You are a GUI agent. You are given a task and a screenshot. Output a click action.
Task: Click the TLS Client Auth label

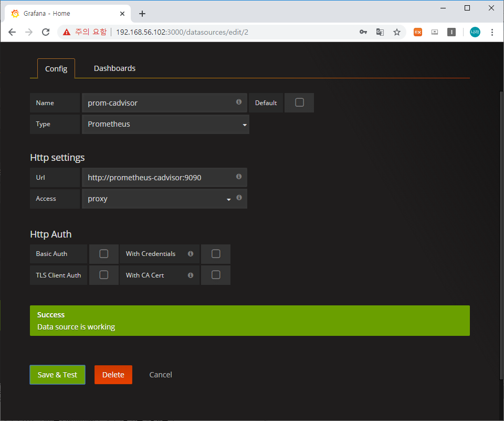(58, 275)
